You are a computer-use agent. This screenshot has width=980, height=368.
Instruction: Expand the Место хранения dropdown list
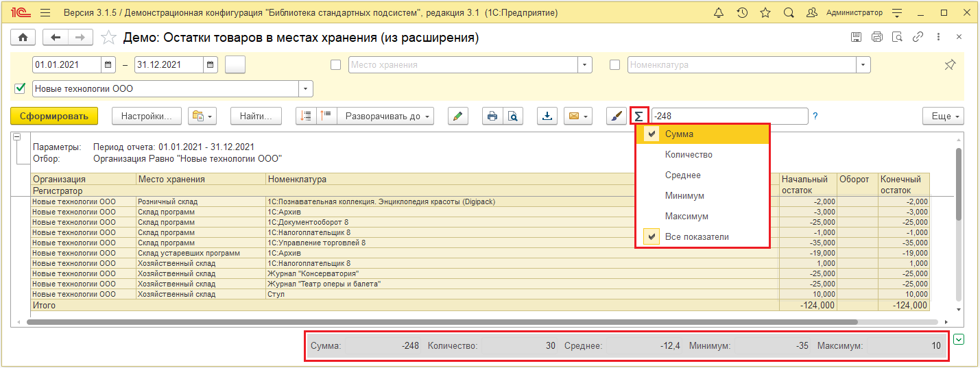coord(585,65)
